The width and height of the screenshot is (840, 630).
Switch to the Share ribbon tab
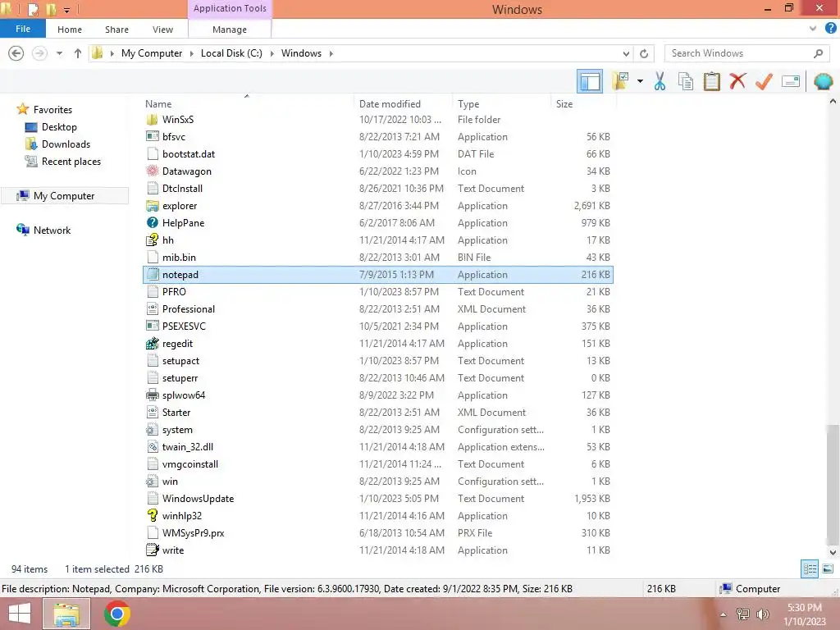click(116, 30)
